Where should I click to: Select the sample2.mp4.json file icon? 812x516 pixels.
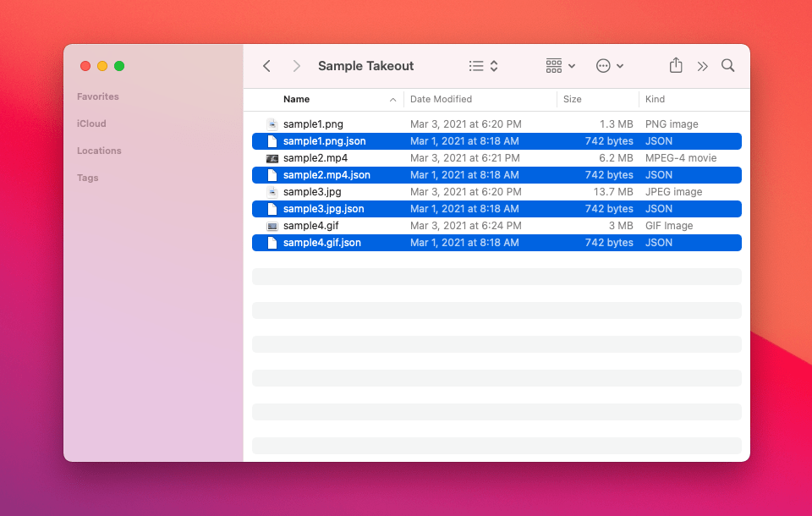[x=272, y=174]
